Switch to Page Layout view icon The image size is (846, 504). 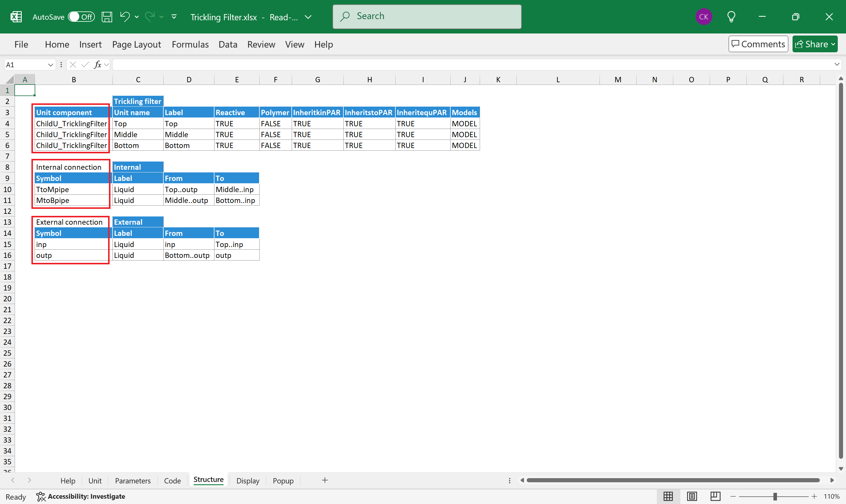tap(692, 497)
